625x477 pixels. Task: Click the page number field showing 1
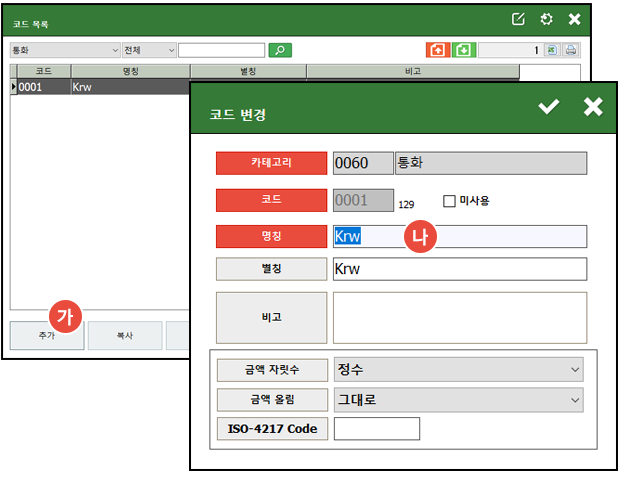(x=511, y=50)
